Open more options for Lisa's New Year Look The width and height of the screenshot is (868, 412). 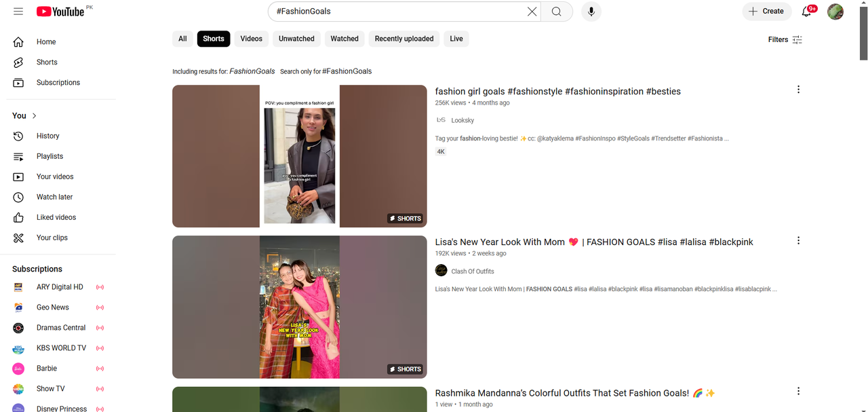click(798, 240)
